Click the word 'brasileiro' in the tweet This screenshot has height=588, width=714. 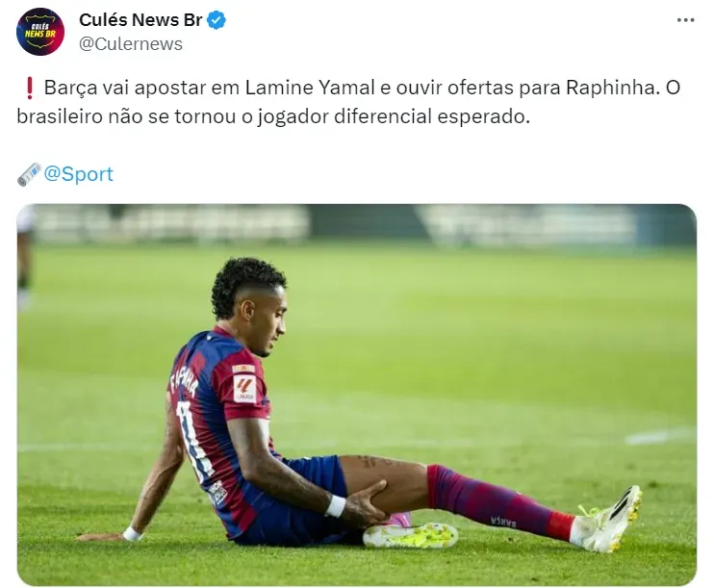(60, 116)
